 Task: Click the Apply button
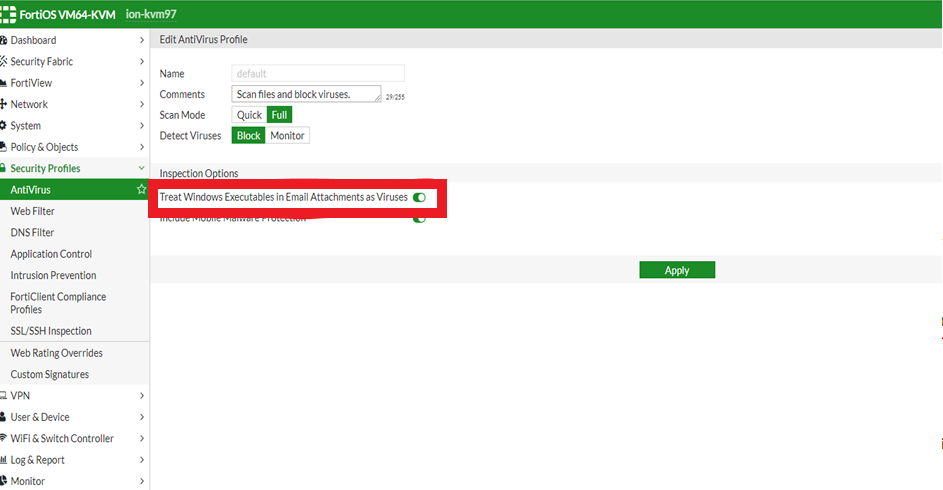(x=677, y=270)
